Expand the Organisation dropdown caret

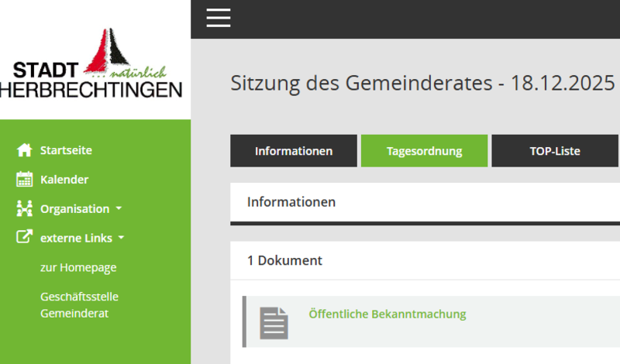point(119,209)
